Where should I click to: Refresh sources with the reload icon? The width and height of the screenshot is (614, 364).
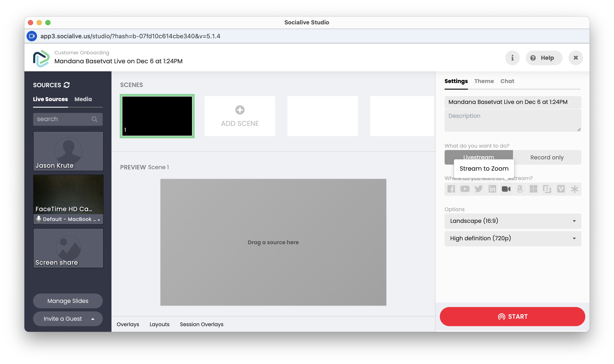pyautogui.click(x=67, y=85)
